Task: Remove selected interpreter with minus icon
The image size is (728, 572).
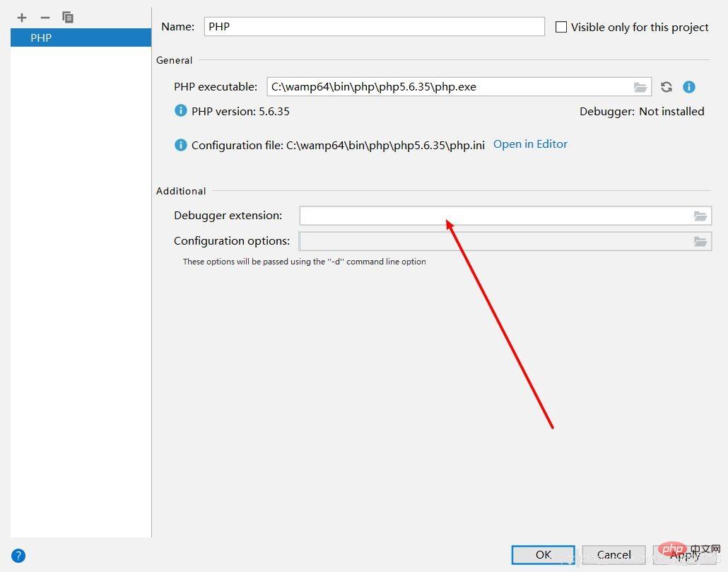Action: click(x=45, y=18)
